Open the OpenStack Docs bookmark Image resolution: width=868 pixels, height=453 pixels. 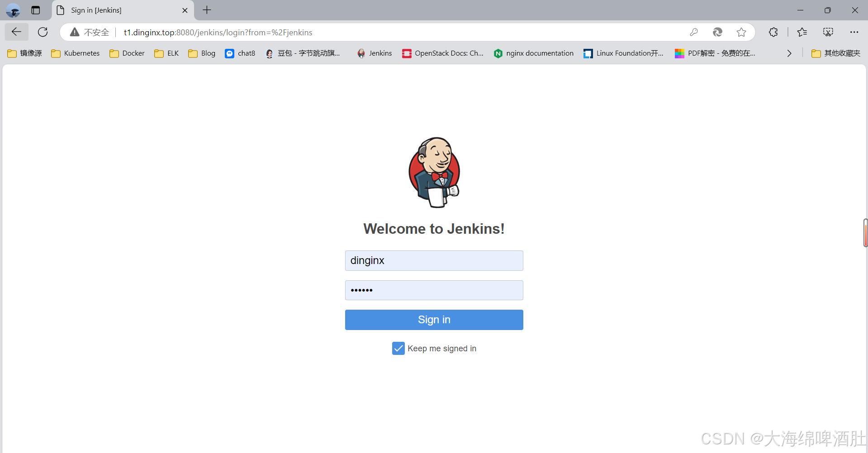(x=443, y=53)
